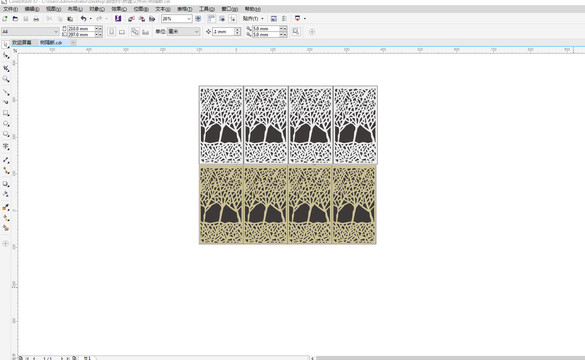585x360 pixels.
Task: Open the Help menu
Action: click(253, 9)
